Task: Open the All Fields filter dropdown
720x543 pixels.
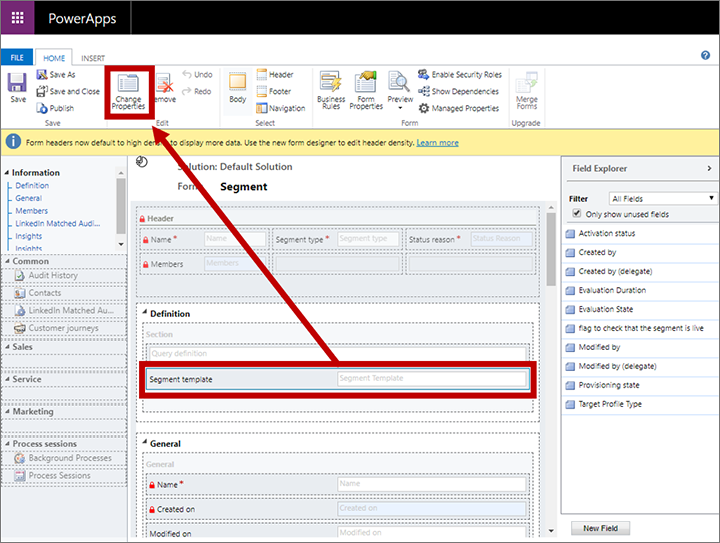Action: [663, 198]
